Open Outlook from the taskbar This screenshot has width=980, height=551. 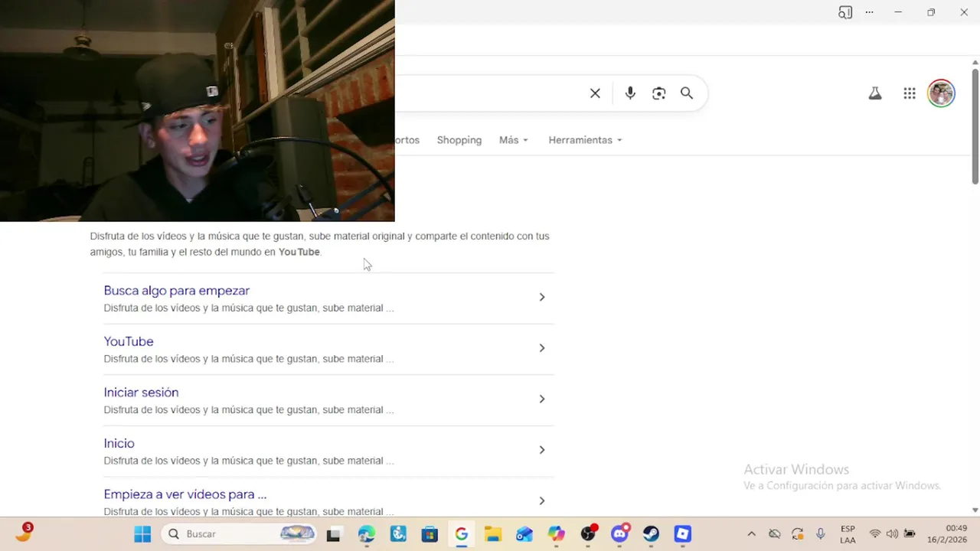(x=524, y=534)
